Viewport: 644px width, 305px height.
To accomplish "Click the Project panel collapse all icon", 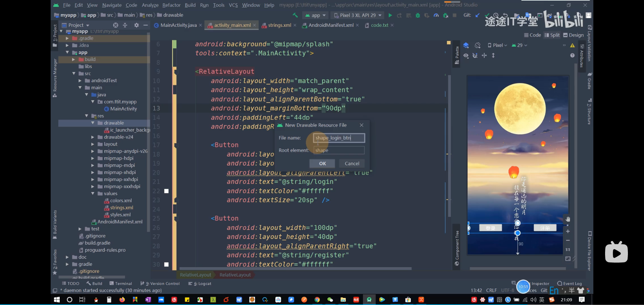I will 125,25.
